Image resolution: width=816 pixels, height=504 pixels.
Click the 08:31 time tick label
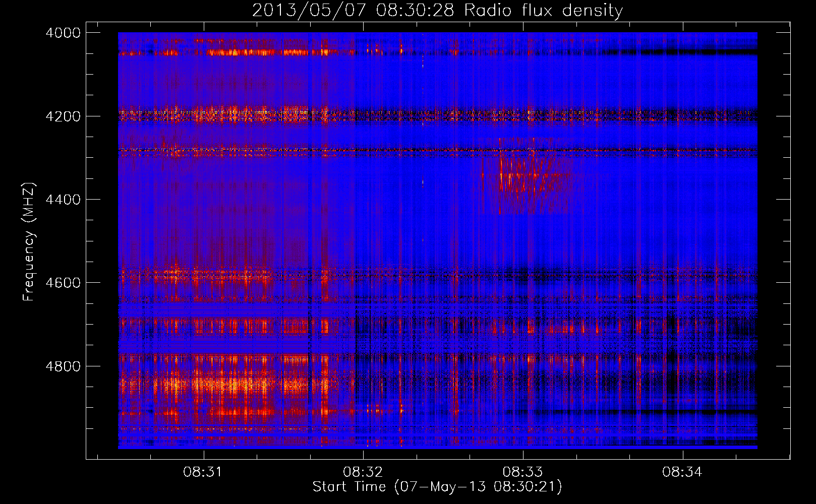[x=203, y=472]
